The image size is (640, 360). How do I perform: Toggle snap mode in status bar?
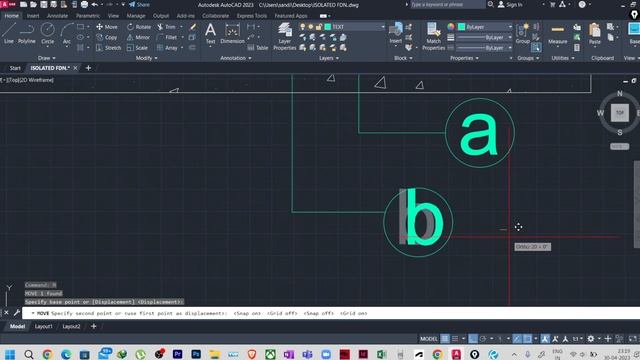[455, 338]
